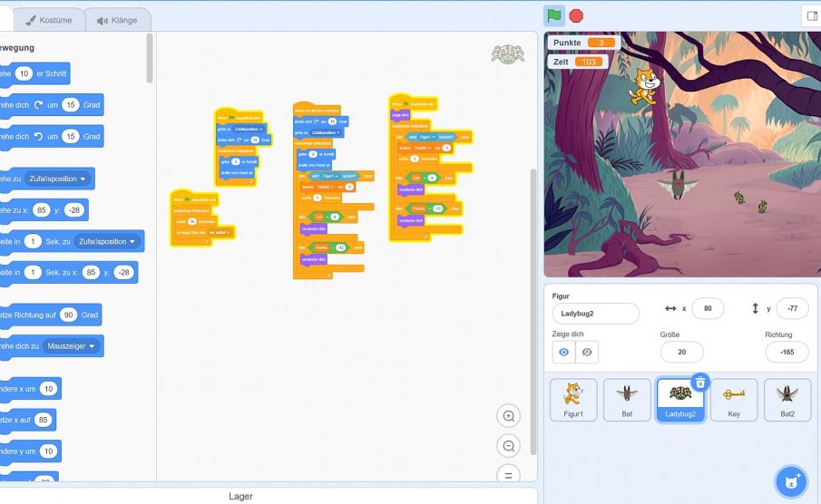Show the sprite with the eye icon
Image resolution: width=821 pixels, height=504 pixels.
click(563, 352)
